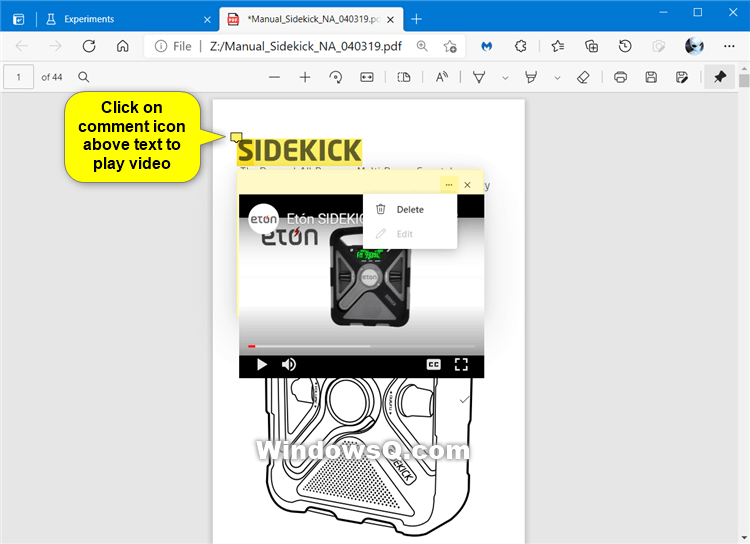Expand the Highlight color options dropdown
This screenshot has width=750, height=544.
click(x=557, y=78)
